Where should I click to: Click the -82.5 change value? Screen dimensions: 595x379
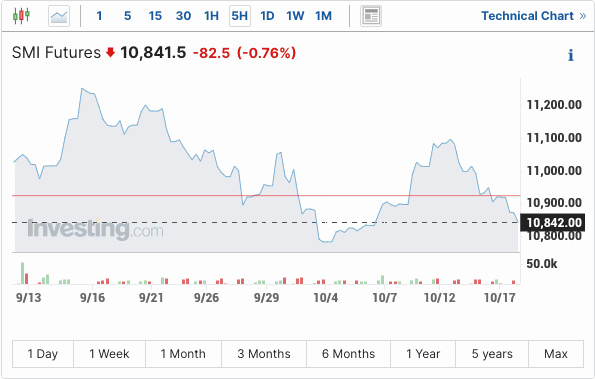click(x=211, y=53)
